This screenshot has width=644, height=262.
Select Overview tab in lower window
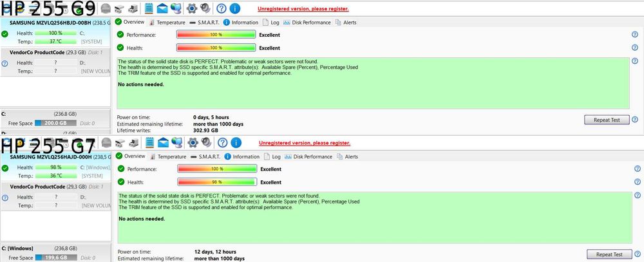[131, 156]
